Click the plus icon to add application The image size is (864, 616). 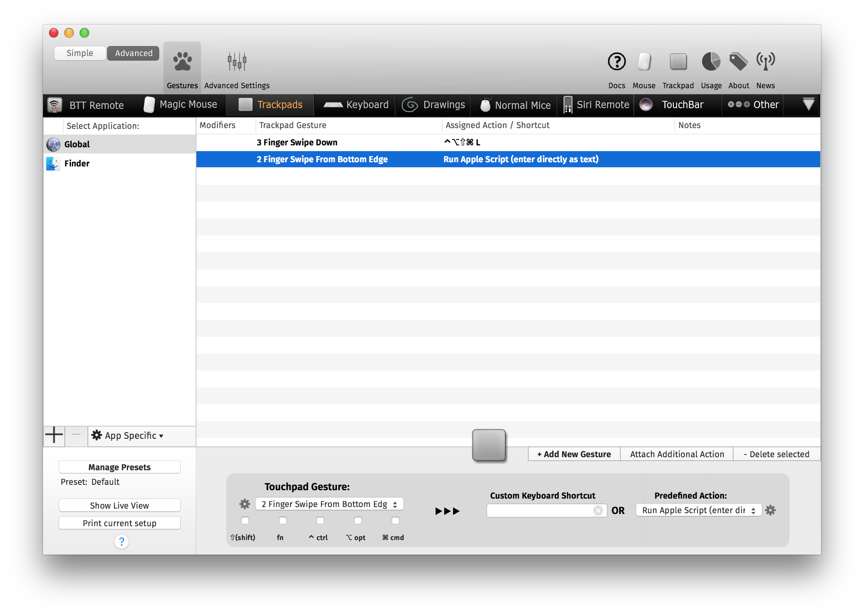[x=54, y=435]
